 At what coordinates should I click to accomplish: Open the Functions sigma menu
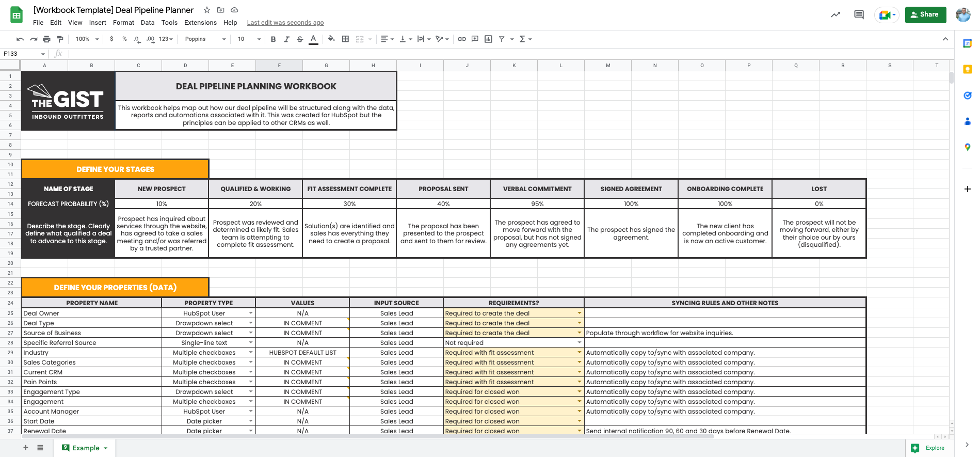point(525,39)
